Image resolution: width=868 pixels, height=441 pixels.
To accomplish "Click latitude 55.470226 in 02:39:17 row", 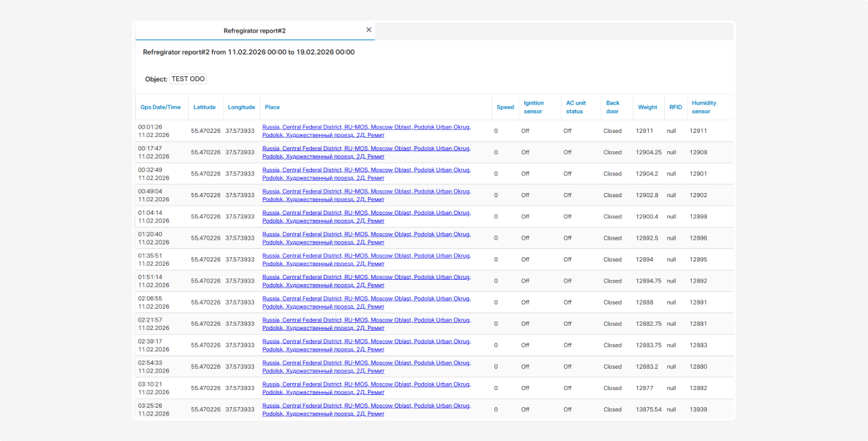I will coord(206,346).
